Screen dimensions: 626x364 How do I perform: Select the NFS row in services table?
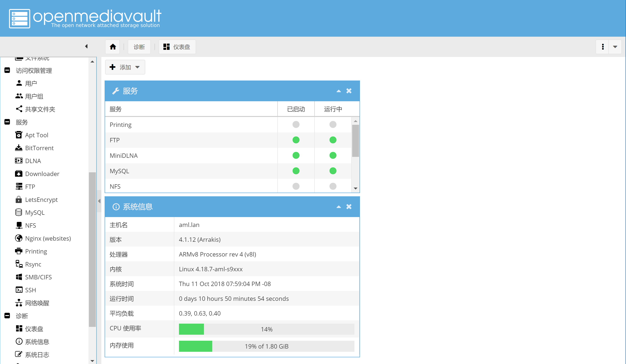click(x=228, y=186)
